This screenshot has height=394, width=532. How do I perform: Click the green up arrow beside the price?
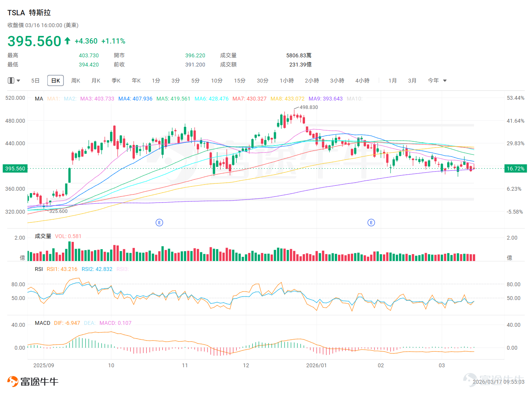coord(67,41)
